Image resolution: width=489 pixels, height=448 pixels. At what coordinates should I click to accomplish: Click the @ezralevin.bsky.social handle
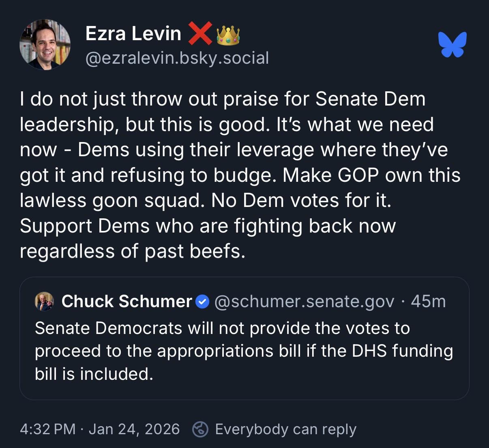coord(177,58)
